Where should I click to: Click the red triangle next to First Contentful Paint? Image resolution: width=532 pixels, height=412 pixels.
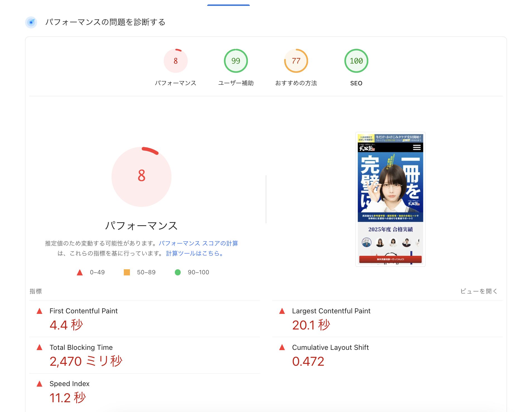tap(40, 311)
